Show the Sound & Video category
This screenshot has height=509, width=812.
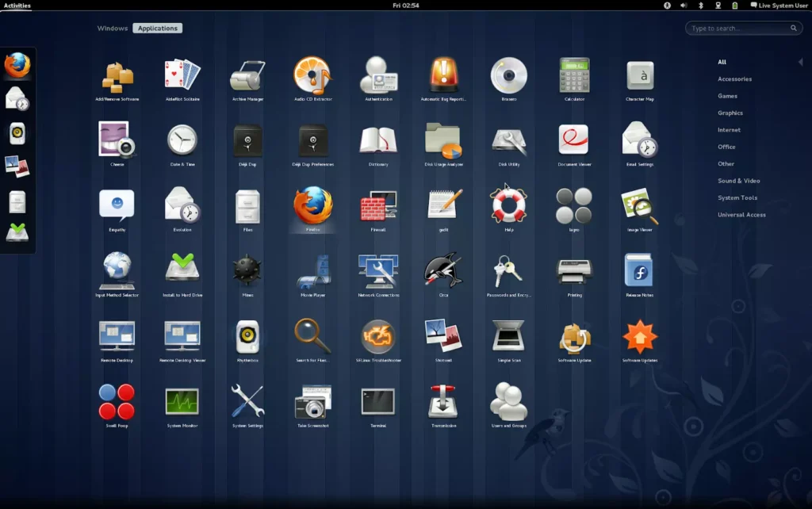point(738,181)
